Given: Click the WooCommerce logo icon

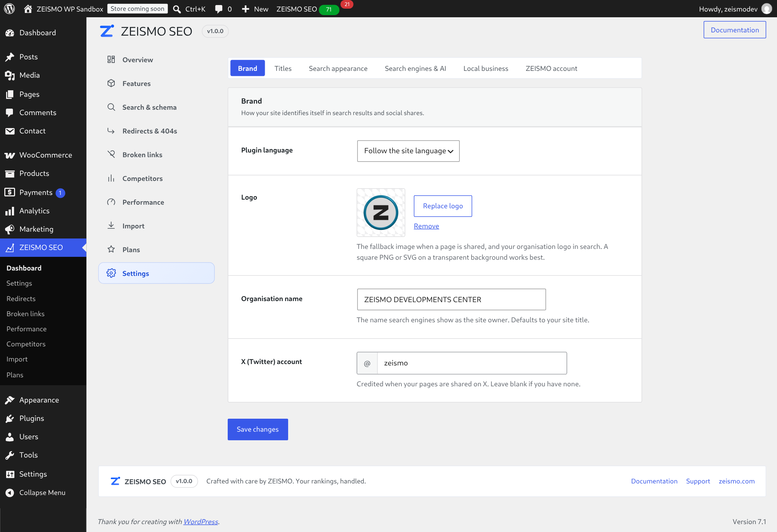Looking at the screenshot, I should [10, 155].
